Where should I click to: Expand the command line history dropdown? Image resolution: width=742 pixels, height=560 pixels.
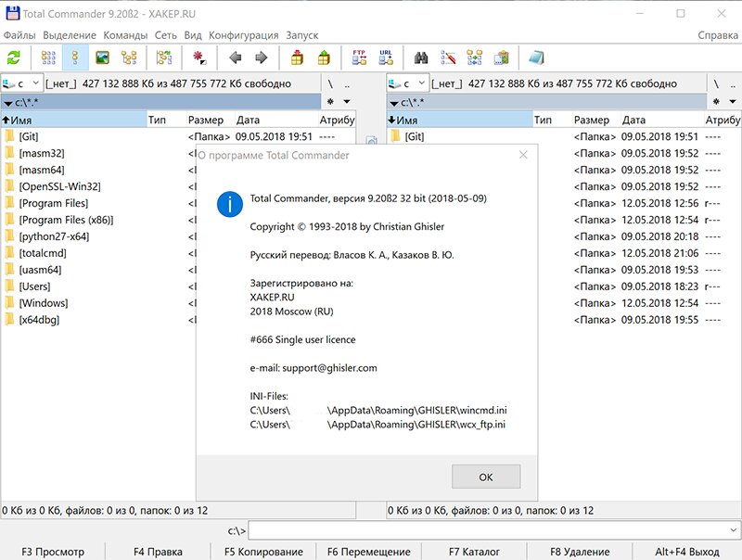[733, 530]
